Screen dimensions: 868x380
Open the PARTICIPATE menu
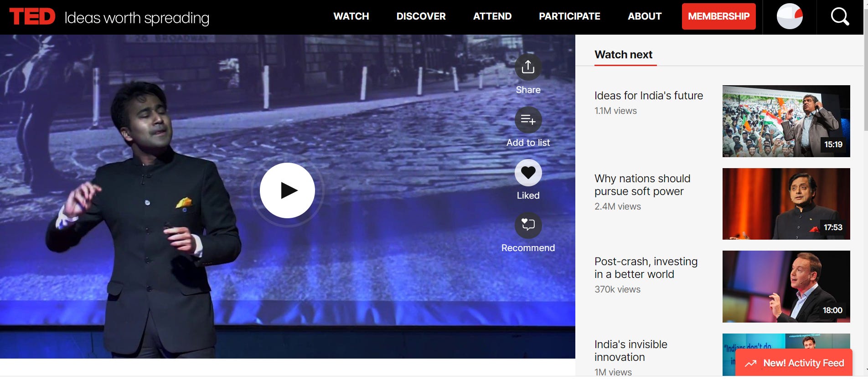(569, 16)
